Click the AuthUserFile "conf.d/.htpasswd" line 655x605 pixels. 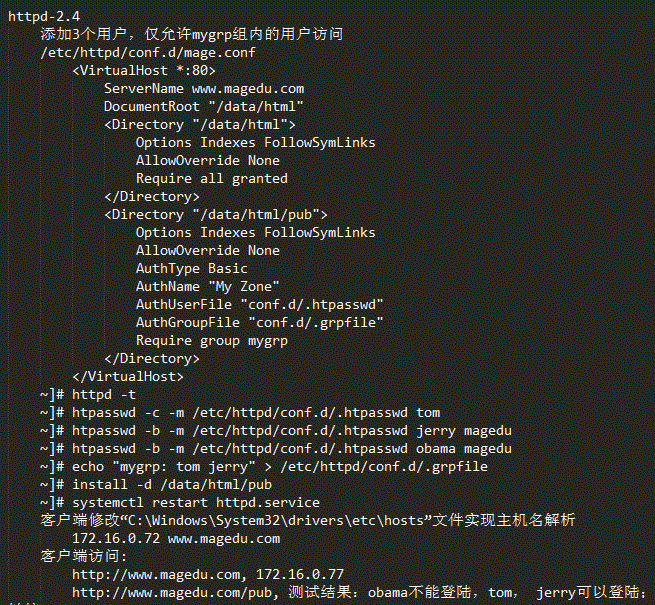259,305
